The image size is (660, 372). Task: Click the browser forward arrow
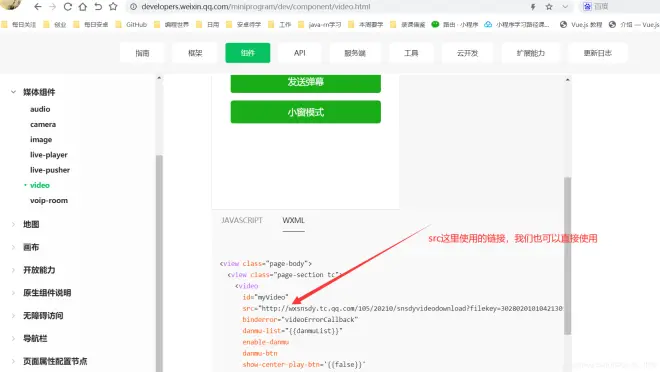click(53, 7)
